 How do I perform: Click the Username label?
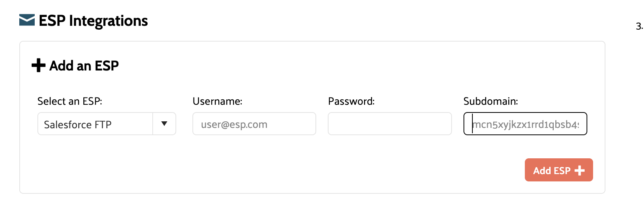217,101
